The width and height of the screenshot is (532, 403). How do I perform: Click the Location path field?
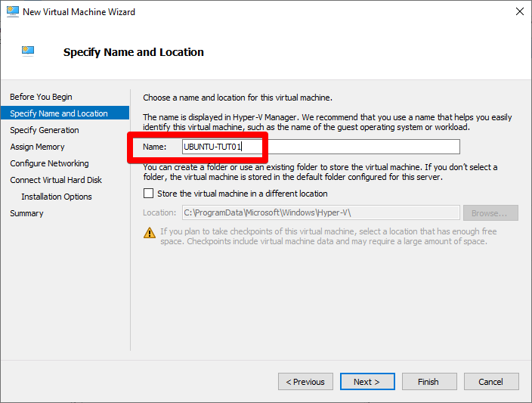pos(321,212)
